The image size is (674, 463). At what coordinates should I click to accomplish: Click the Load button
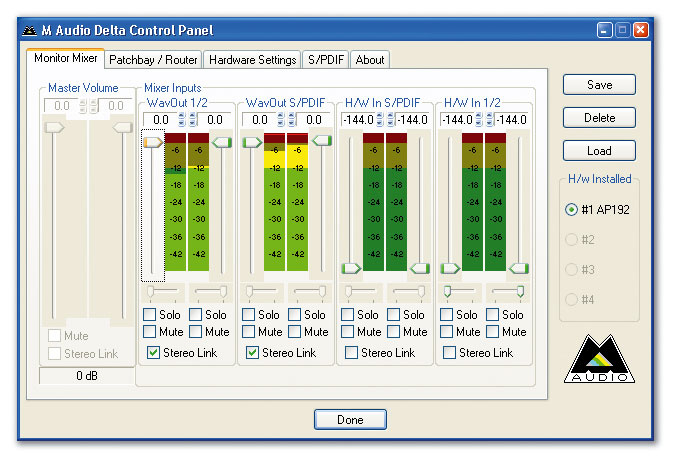coord(599,151)
